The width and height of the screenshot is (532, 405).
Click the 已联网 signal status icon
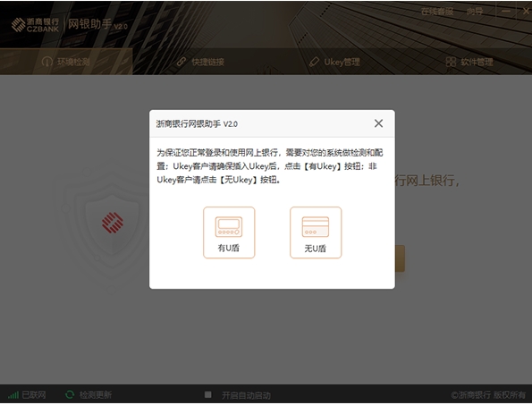(x=13, y=395)
